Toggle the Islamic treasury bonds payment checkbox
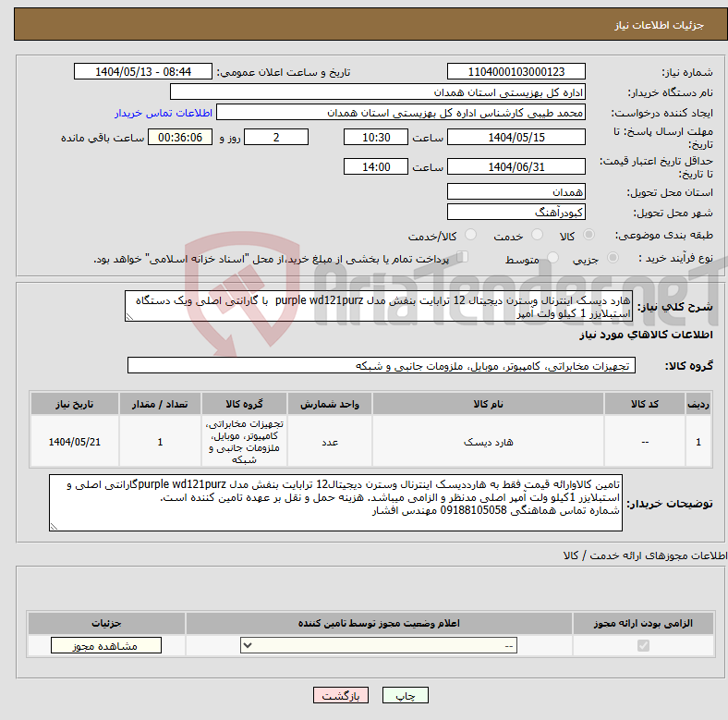This screenshot has width=728, height=720. click(463, 257)
